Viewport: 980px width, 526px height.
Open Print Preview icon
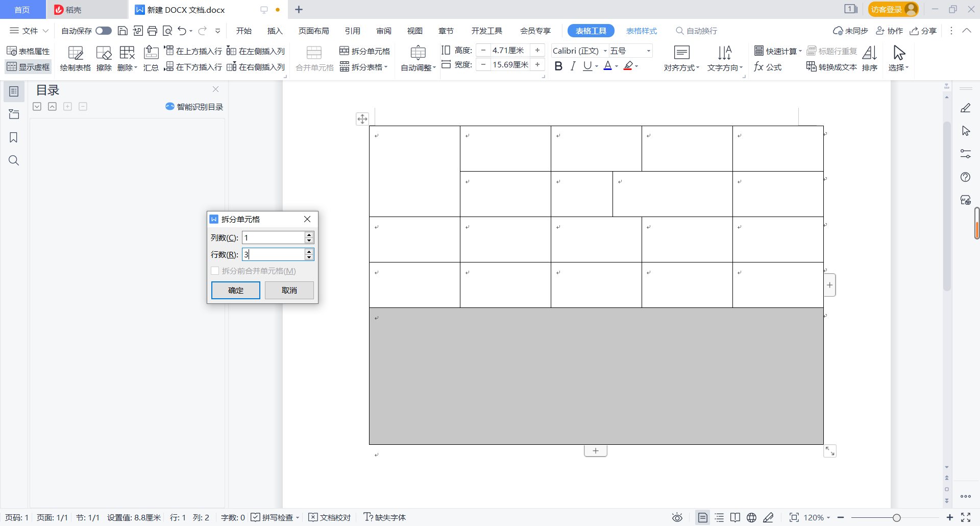tap(167, 31)
